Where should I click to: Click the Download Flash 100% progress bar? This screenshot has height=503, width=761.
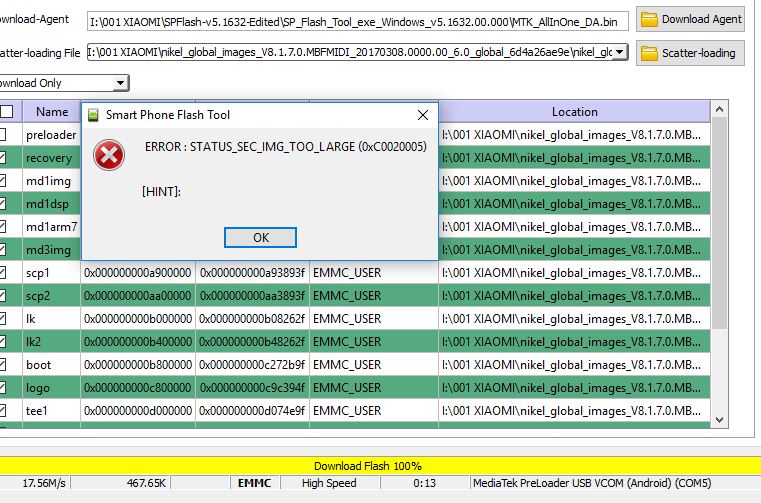click(x=368, y=466)
